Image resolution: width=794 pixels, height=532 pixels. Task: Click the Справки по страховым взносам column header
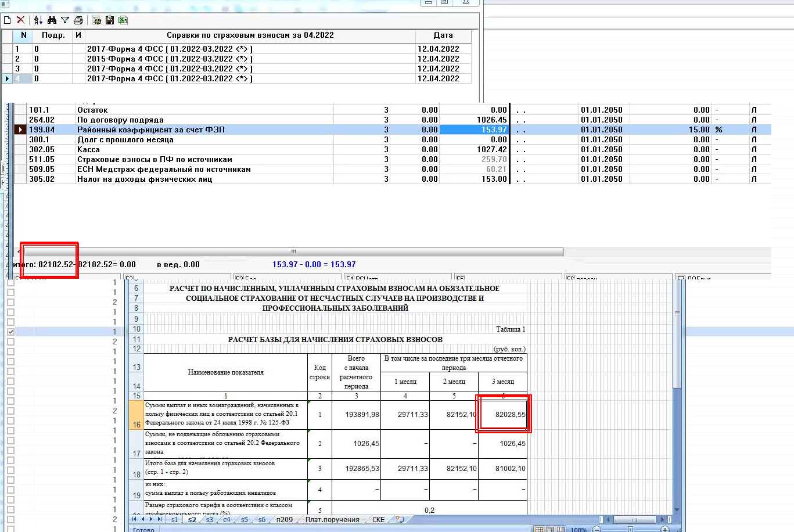point(250,35)
